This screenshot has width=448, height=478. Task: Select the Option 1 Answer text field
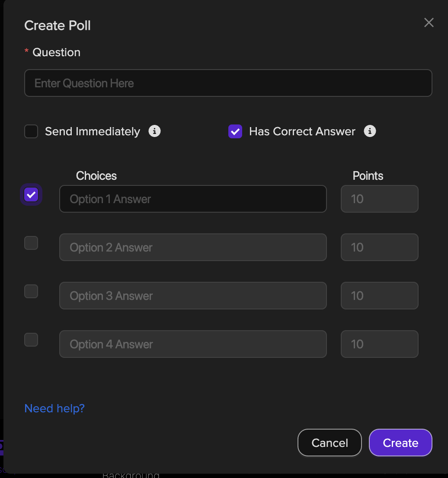click(193, 199)
